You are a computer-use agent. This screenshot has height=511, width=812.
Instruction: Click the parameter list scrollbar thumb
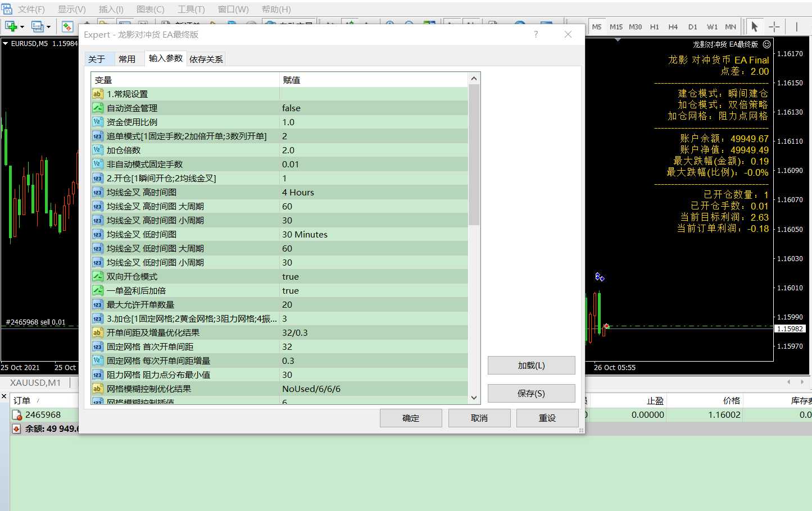pos(474,155)
